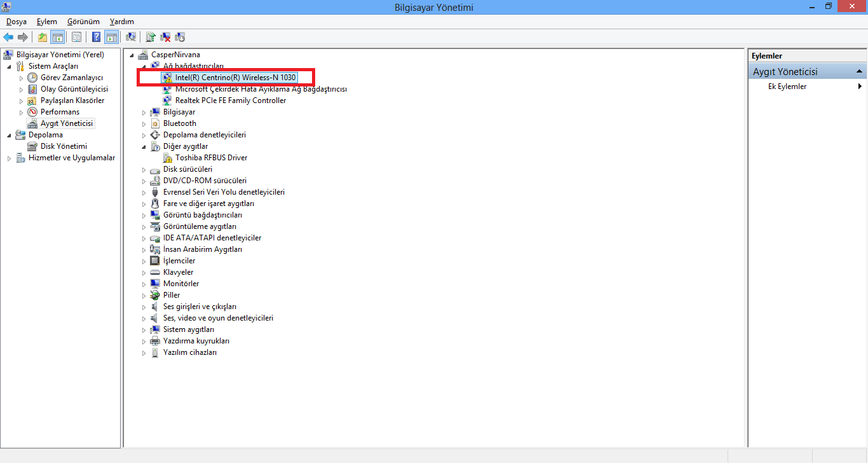868x463 pixels.
Task: Click the Görüntüleme aygıtları camera icon
Action: (x=155, y=226)
